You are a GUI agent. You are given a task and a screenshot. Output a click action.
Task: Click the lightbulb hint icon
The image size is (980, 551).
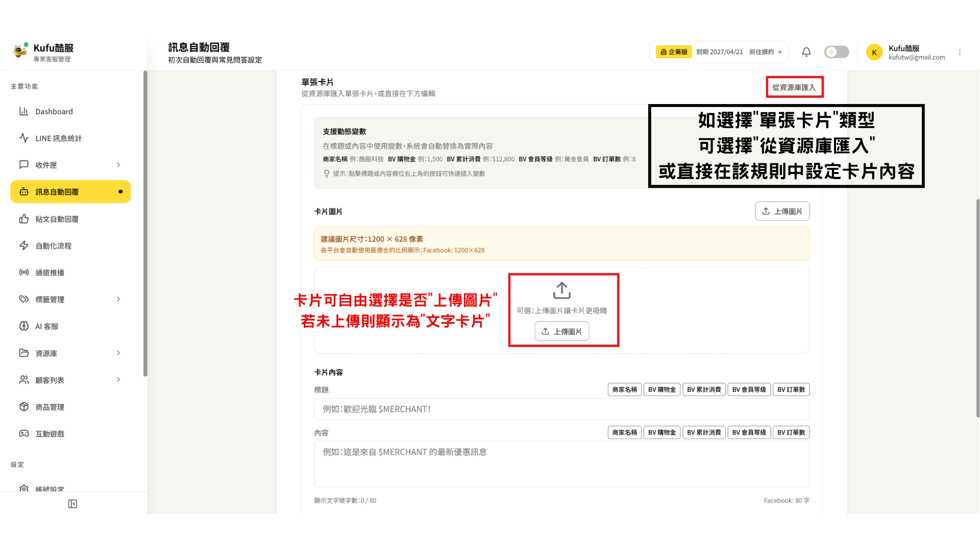pyautogui.click(x=327, y=173)
